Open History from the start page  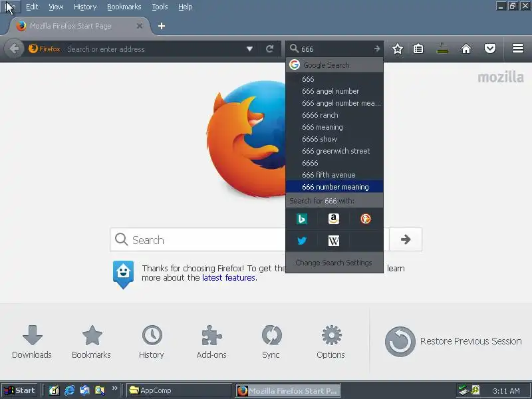[152, 342]
